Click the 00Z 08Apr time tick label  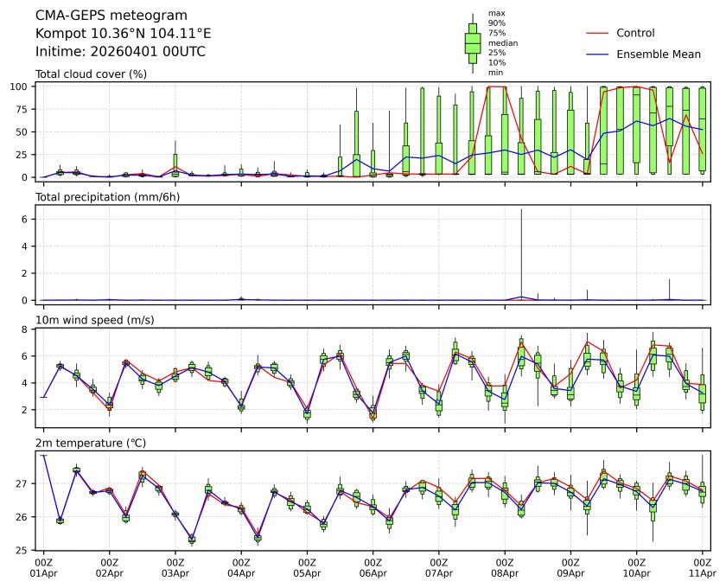tap(505, 567)
